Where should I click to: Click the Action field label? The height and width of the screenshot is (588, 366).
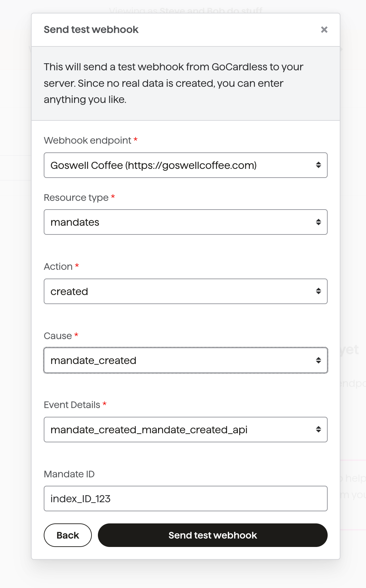58,266
